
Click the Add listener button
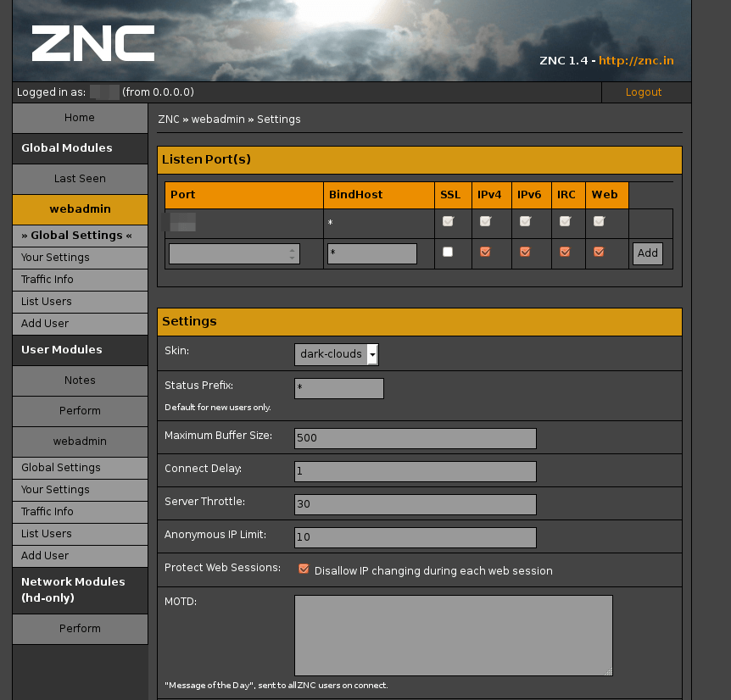point(648,253)
